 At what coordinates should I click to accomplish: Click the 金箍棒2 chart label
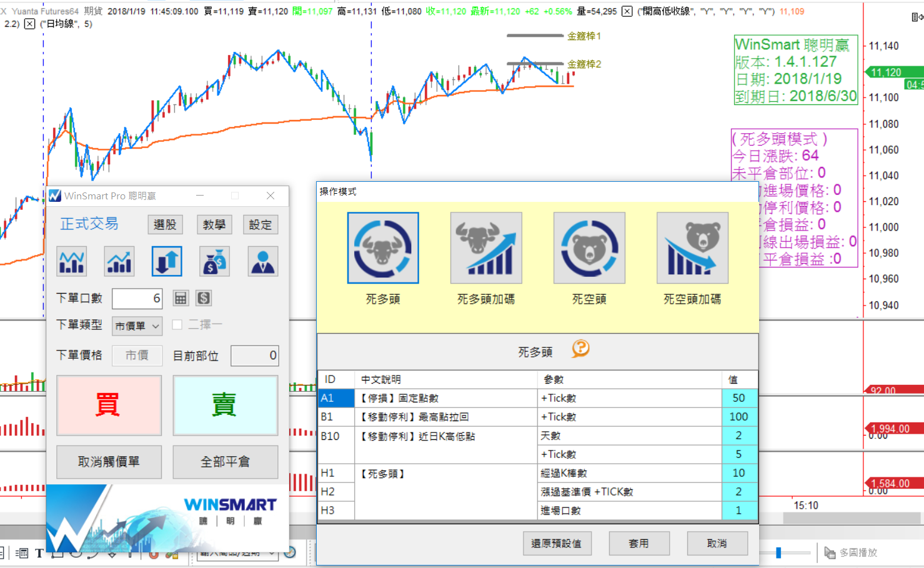click(x=584, y=64)
